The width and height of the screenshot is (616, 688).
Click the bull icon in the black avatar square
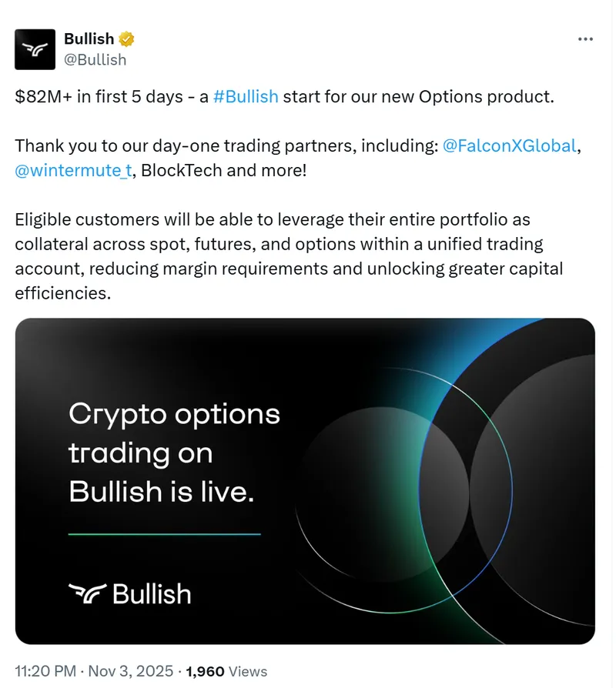(x=35, y=48)
